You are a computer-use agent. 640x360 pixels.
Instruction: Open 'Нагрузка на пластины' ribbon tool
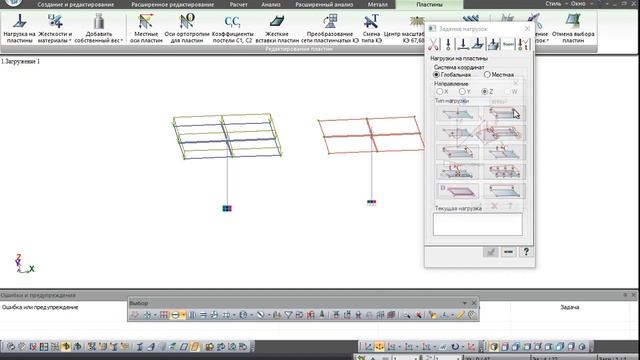coord(19,28)
